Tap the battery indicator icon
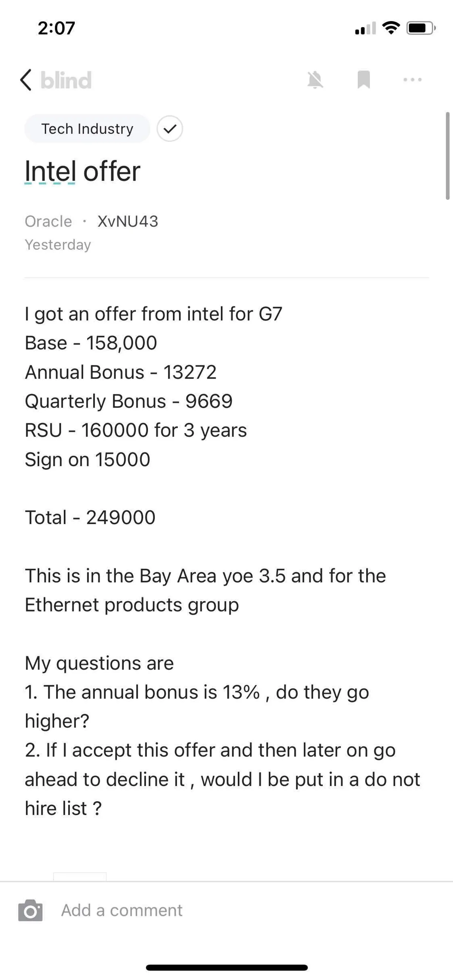The image size is (453, 980). 421,28
